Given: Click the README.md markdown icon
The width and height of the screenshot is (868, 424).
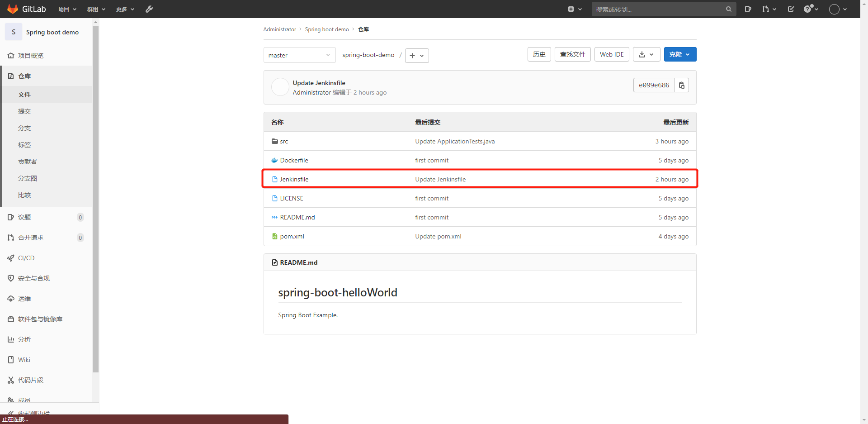Looking at the screenshot, I should click(x=274, y=217).
